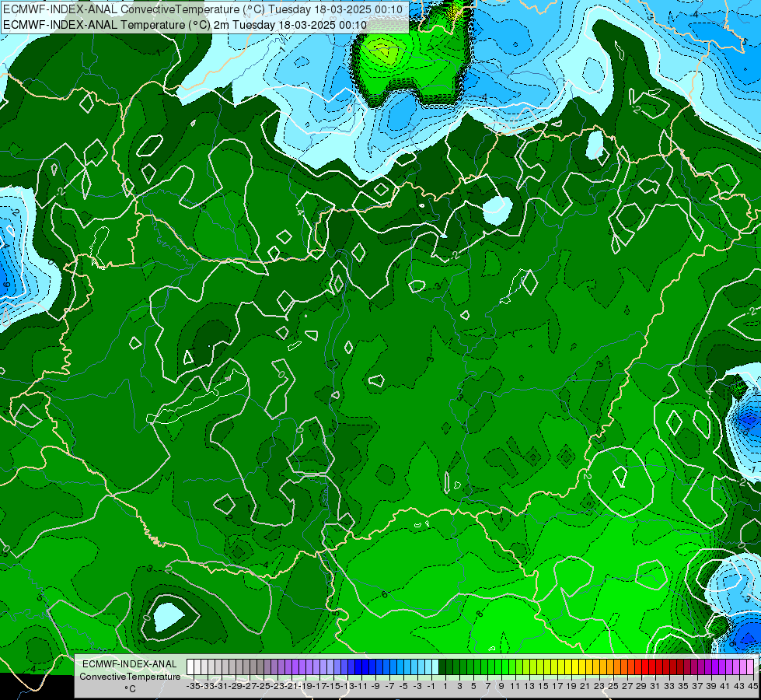Click the '37' legend scale value
The height and width of the screenshot is (700, 761).
(697, 686)
